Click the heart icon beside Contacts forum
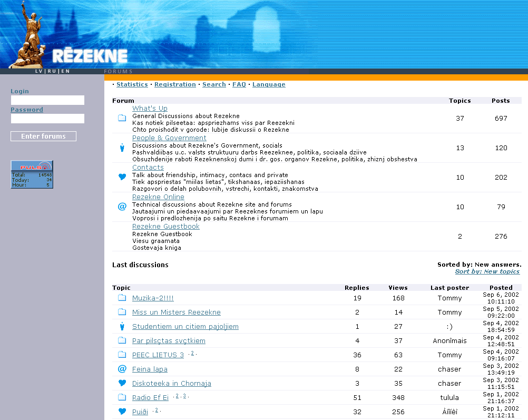This screenshot has height=420, width=528. [x=122, y=177]
